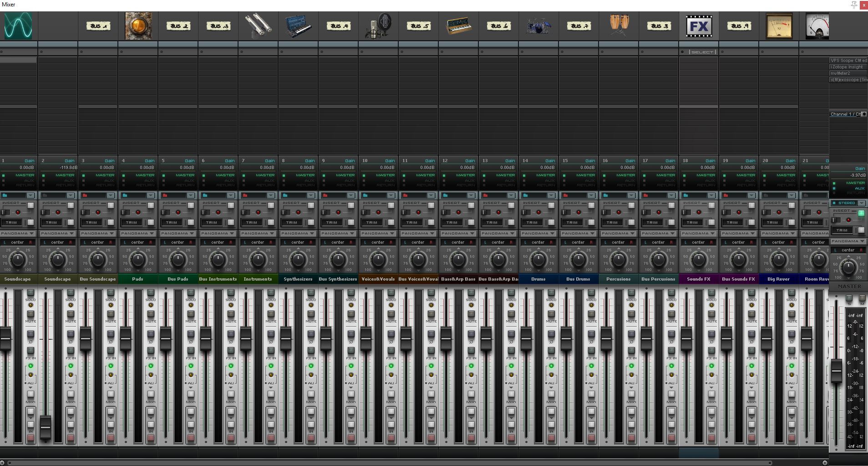Click the conga drums icon for Percusions

(x=619, y=26)
